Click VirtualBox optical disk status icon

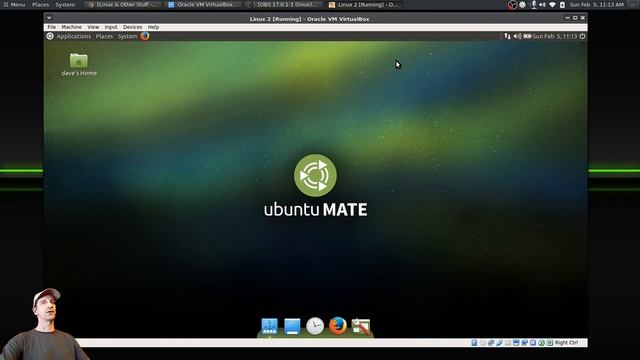click(x=482, y=342)
